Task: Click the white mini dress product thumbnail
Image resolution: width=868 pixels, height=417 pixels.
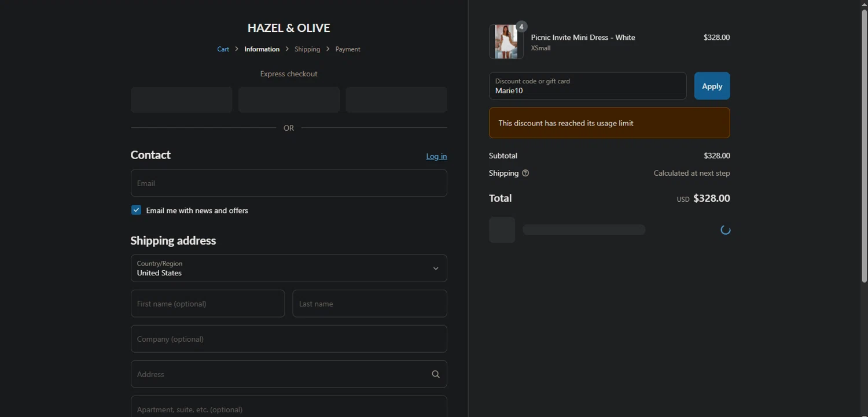Action: click(506, 42)
